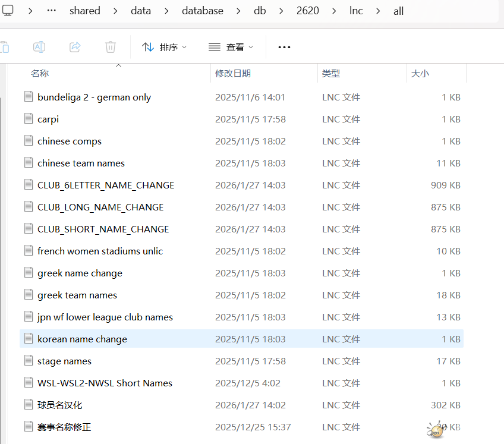Viewport: 504px width, 444px height.
Task: Select the korean name change file
Action: pos(82,339)
